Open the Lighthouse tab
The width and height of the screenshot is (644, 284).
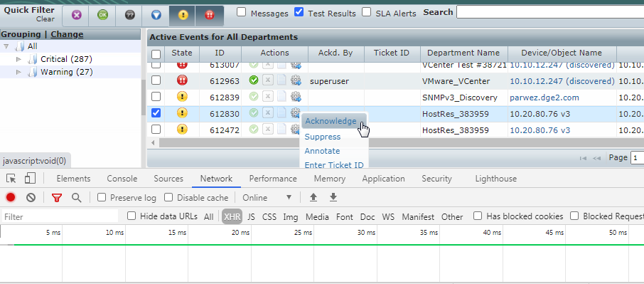[495, 179]
